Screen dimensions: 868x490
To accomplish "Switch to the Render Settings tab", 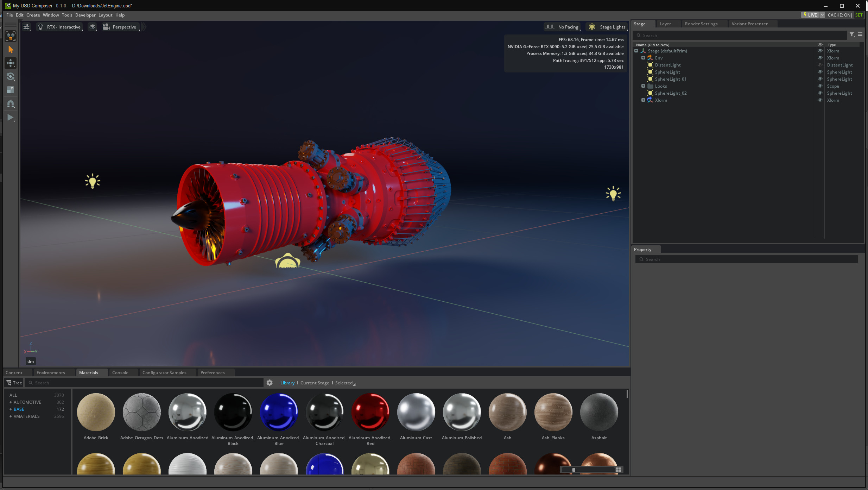I will click(x=701, y=24).
